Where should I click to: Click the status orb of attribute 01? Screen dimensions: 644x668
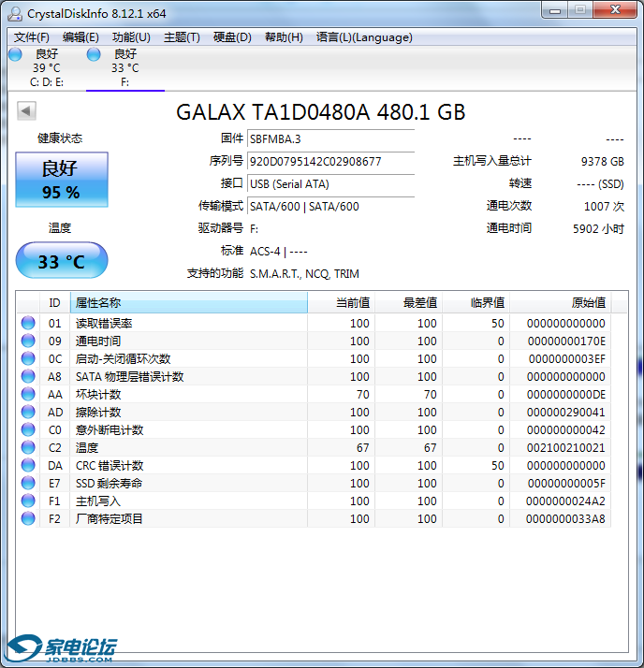(x=28, y=323)
